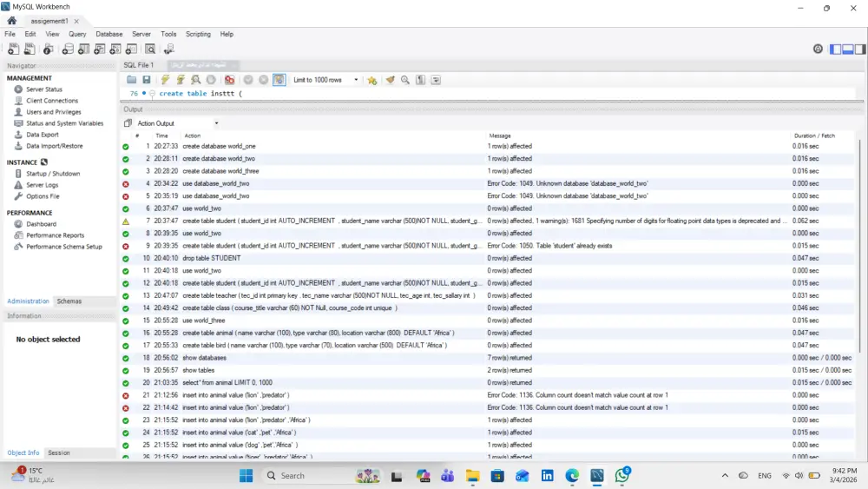Open the Scripting menu

pos(198,34)
